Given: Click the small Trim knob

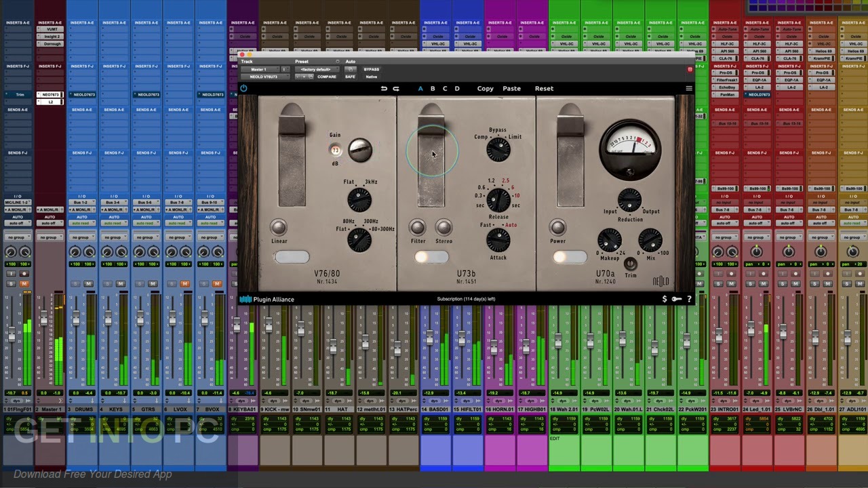Looking at the screenshot, I should 631,264.
